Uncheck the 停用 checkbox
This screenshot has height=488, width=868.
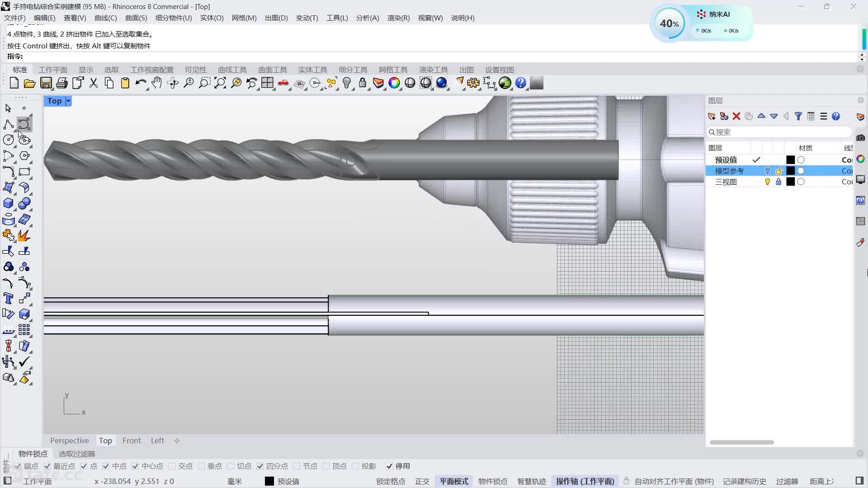tap(389, 466)
